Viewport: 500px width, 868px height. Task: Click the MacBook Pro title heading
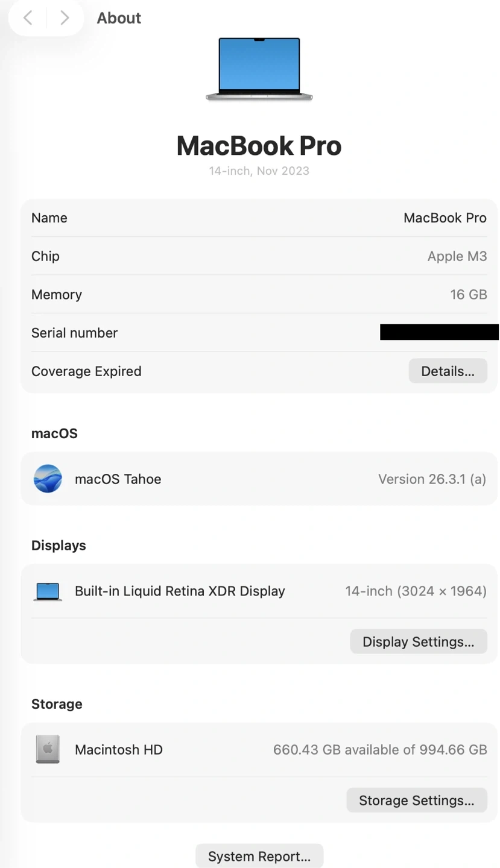(259, 146)
